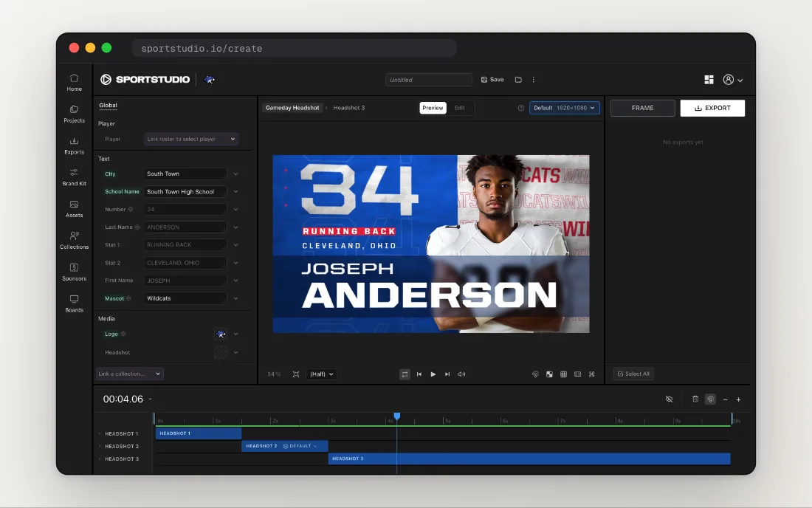The image size is (812, 508).
Task: Toggle the safe-area frame icon
Action: click(x=577, y=374)
